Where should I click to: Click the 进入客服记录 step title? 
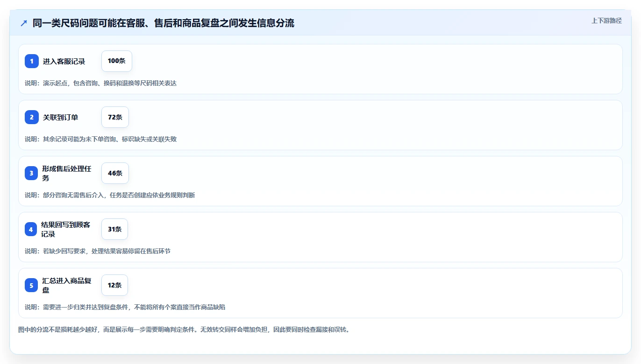[64, 61]
